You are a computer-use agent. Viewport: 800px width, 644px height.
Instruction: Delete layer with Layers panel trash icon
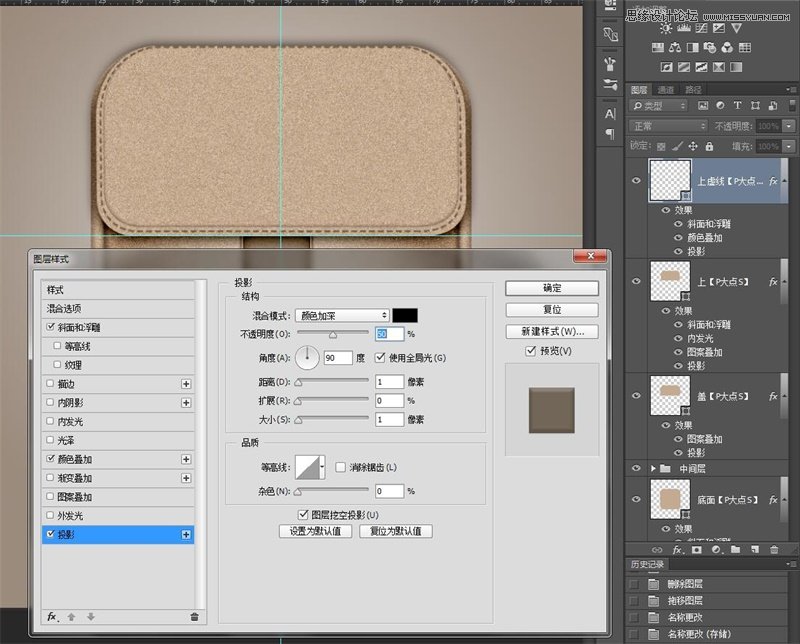(774, 550)
